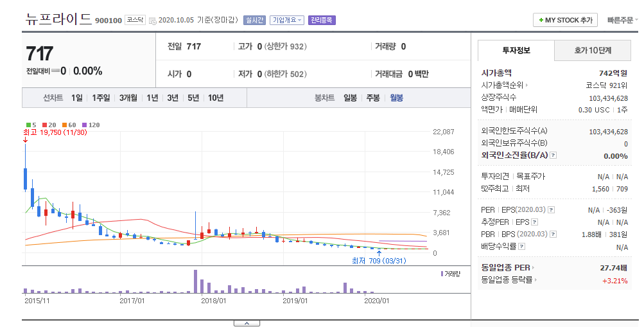Click the clock icon beside the date

point(152,21)
